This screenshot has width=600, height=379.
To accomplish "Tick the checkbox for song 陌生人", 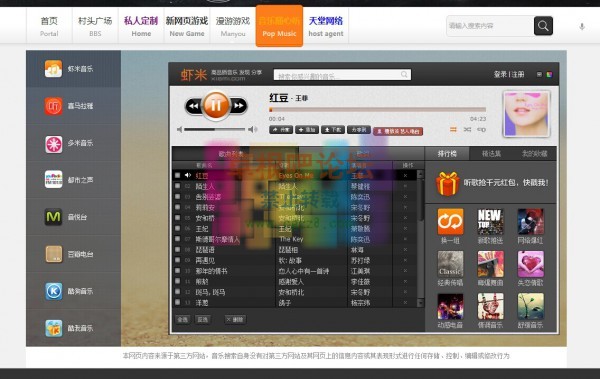I will [x=178, y=186].
